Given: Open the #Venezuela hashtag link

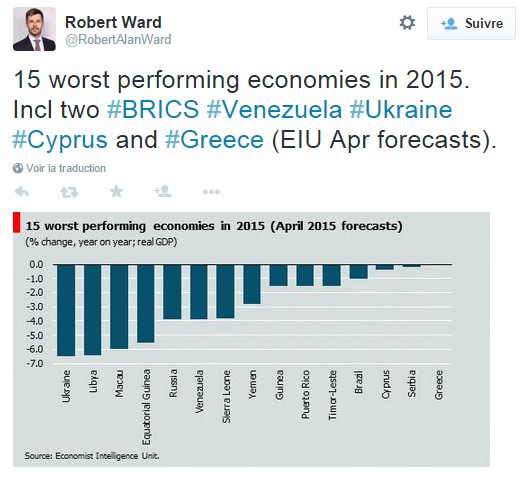Looking at the screenshot, I should click(x=274, y=109).
